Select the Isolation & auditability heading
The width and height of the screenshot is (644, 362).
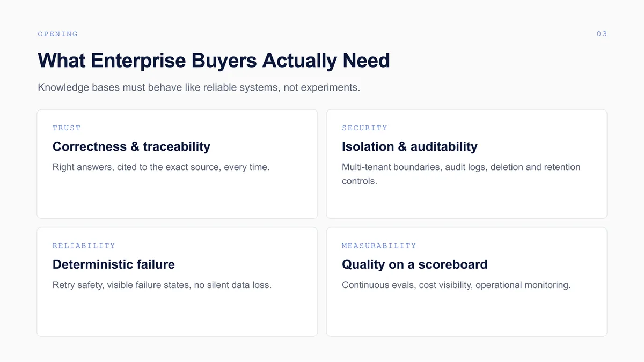[409, 146]
